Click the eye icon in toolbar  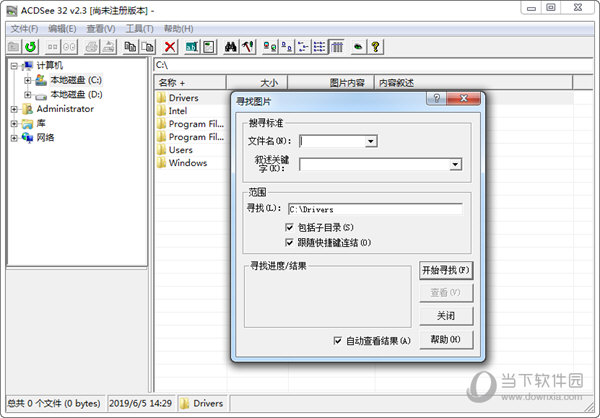[357, 47]
